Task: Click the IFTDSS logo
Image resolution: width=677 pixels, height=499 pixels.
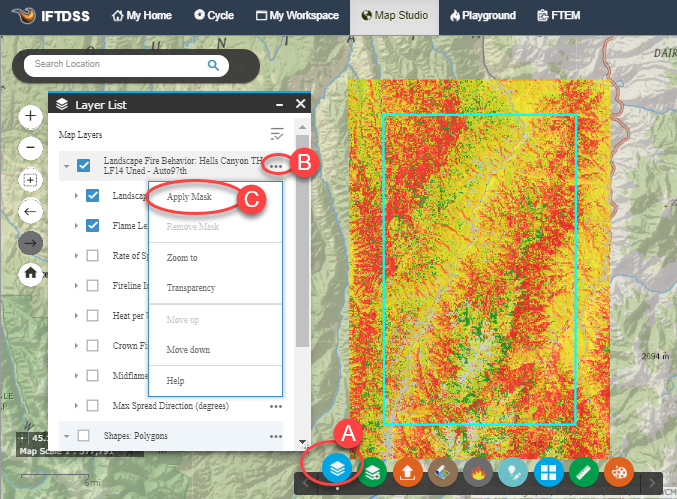Action: (51, 16)
